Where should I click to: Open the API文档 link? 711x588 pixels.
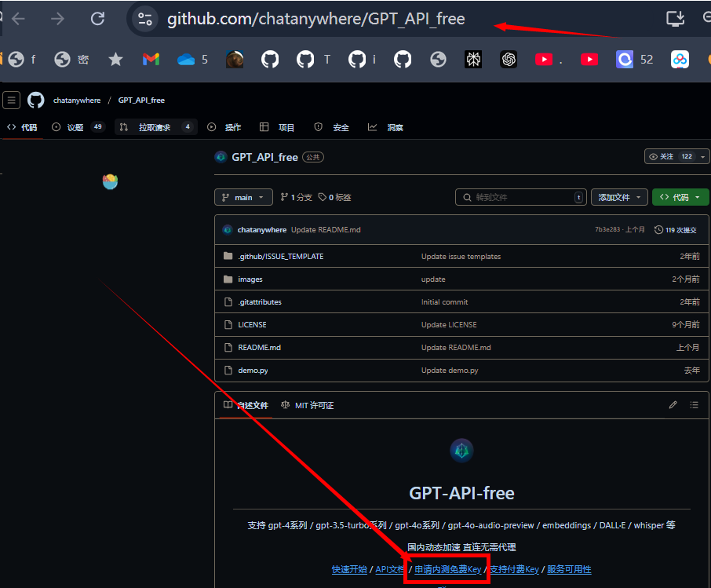tap(389, 569)
